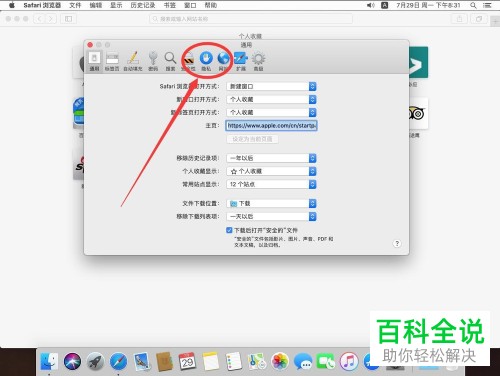
Task: Open the Passwords key icon pane
Action: tap(153, 62)
